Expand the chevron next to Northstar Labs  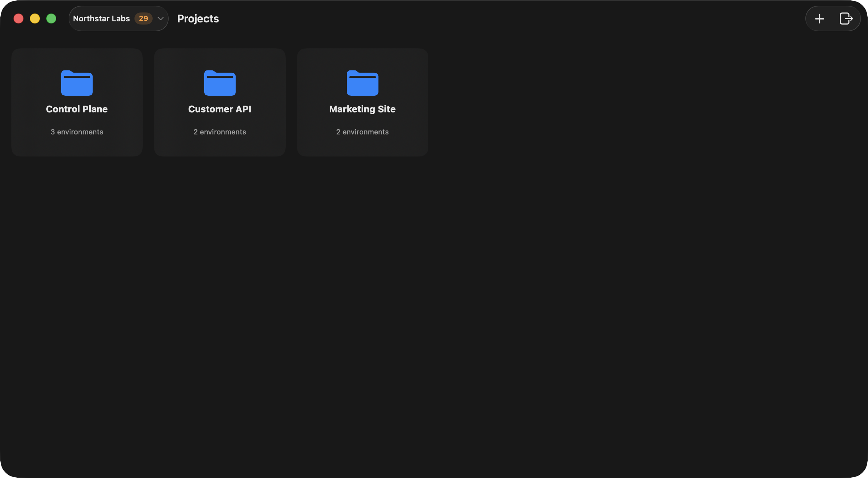pos(160,18)
